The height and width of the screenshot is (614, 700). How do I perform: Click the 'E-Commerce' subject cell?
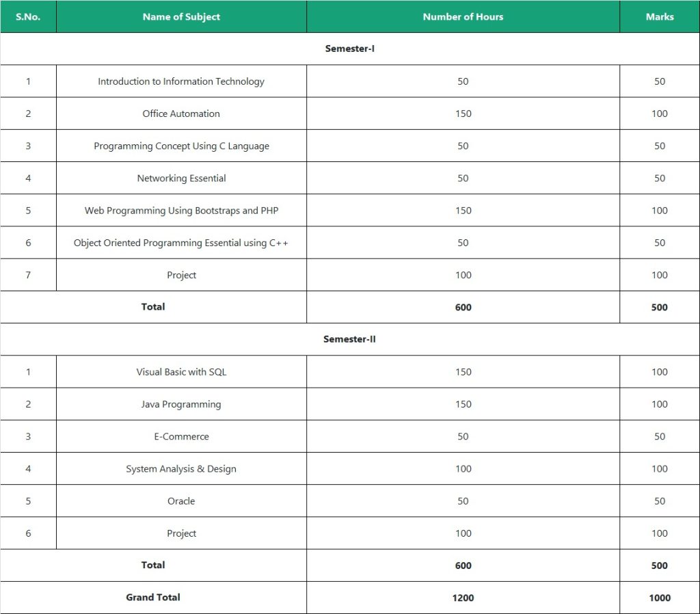click(x=181, y=436)
